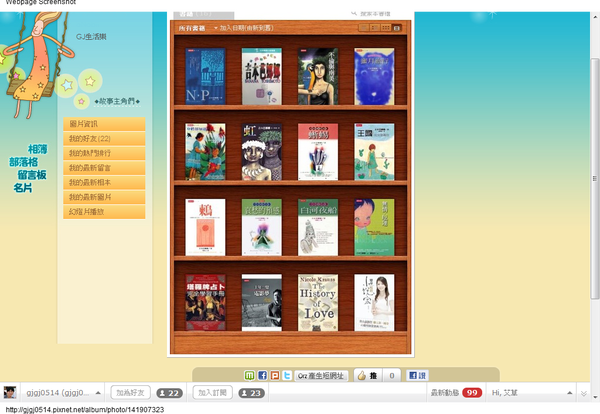Open the white 鶇 book cover
Viewport: 600px width, 414px height.
(205, 227)
